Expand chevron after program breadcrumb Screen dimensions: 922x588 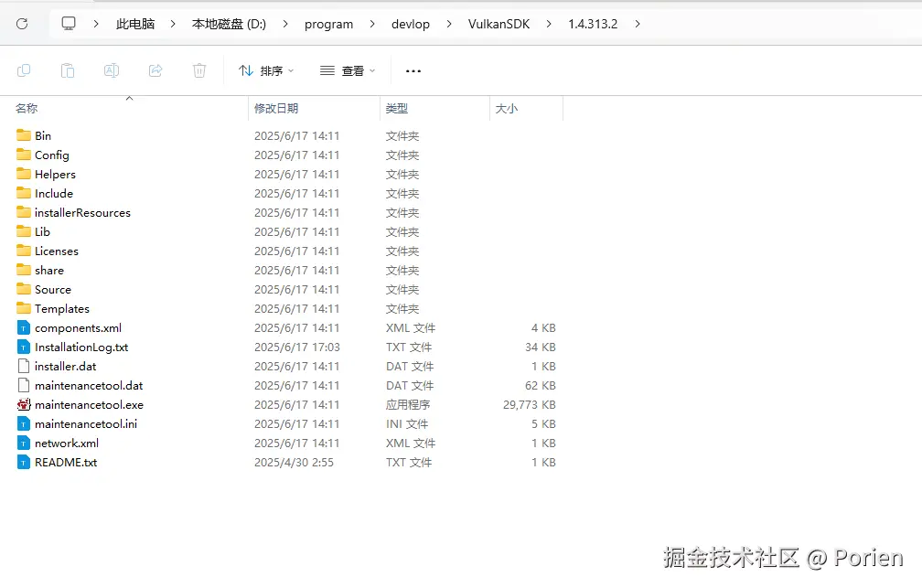372,24
